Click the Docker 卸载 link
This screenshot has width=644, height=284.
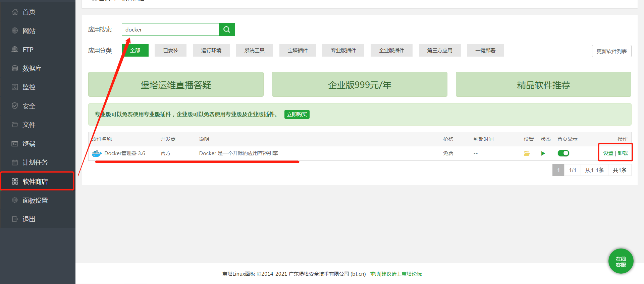tap(623, 153)
